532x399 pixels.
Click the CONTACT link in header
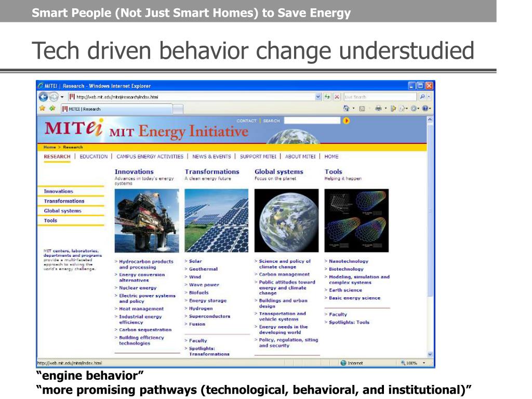click(246, 121)
